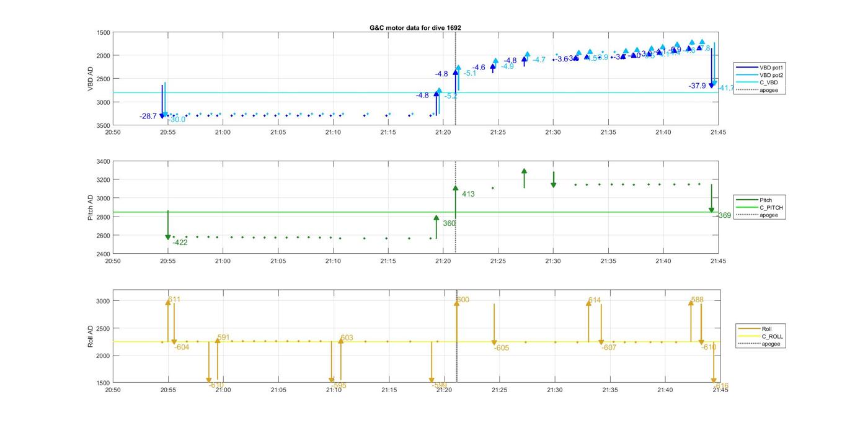This screenshot has width=868, height=430.
Task: Click the "1500" tick on Roll y-axis
Action: [103, 383]
